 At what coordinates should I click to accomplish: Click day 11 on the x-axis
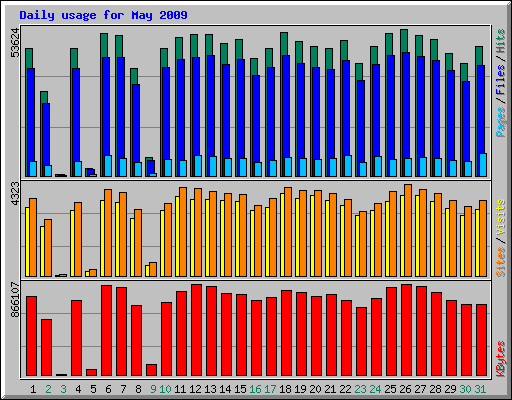pos(180,389)
